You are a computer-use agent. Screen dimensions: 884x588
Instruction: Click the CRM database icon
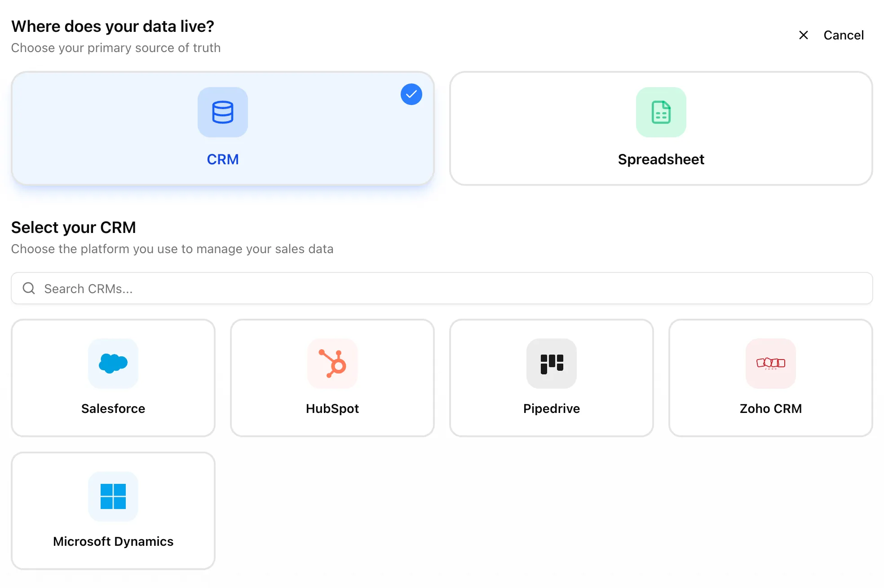(x=223, y=112)
